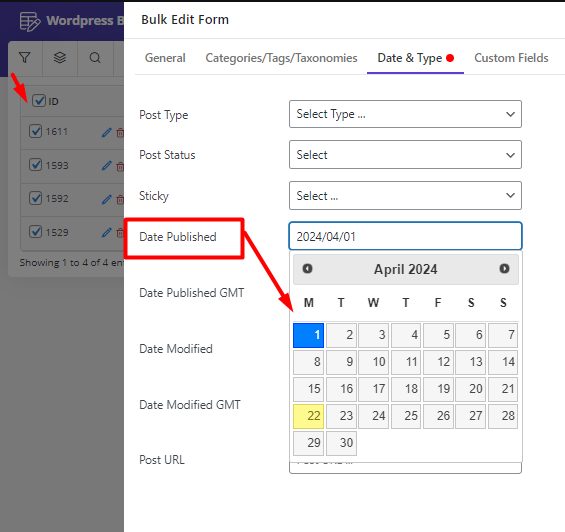Viewport: 565px width, 532px height.
Task: Expand the Post Status select box
Action: point(405,155)
